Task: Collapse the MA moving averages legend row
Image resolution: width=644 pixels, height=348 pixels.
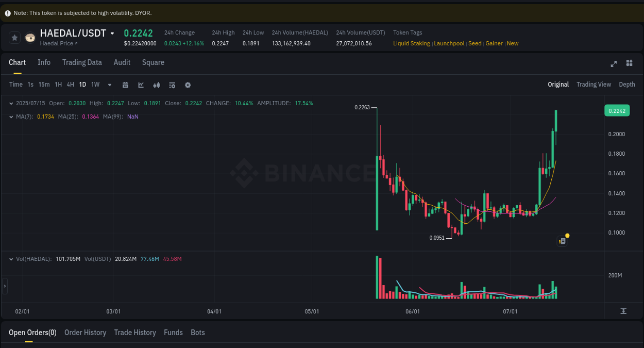Action: pos(10,117)
